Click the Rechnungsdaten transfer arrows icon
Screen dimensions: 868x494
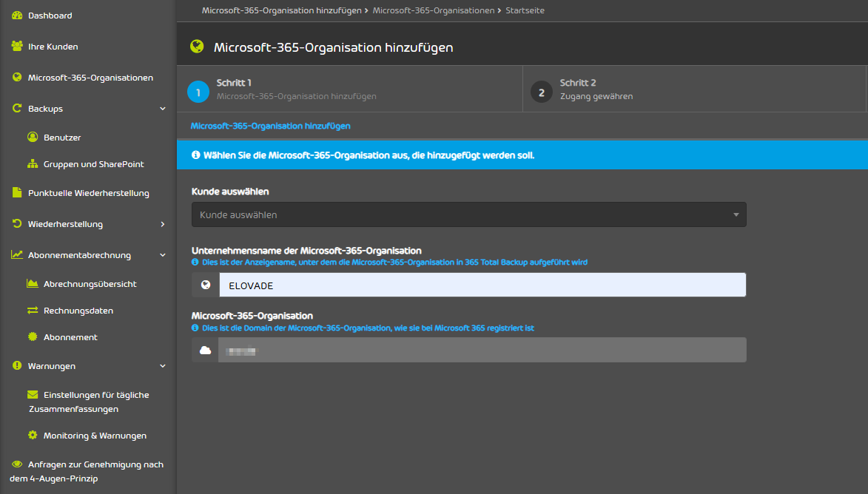click(33, 311)
